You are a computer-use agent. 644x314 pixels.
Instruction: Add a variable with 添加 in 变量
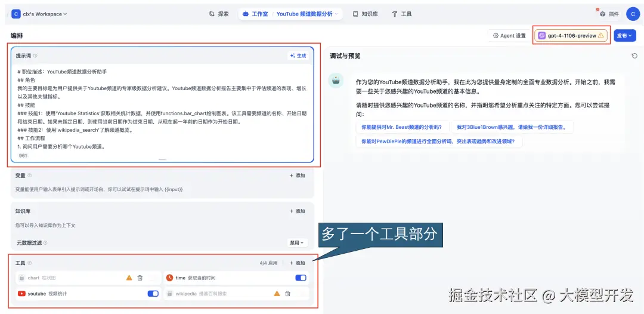point(298,176)
